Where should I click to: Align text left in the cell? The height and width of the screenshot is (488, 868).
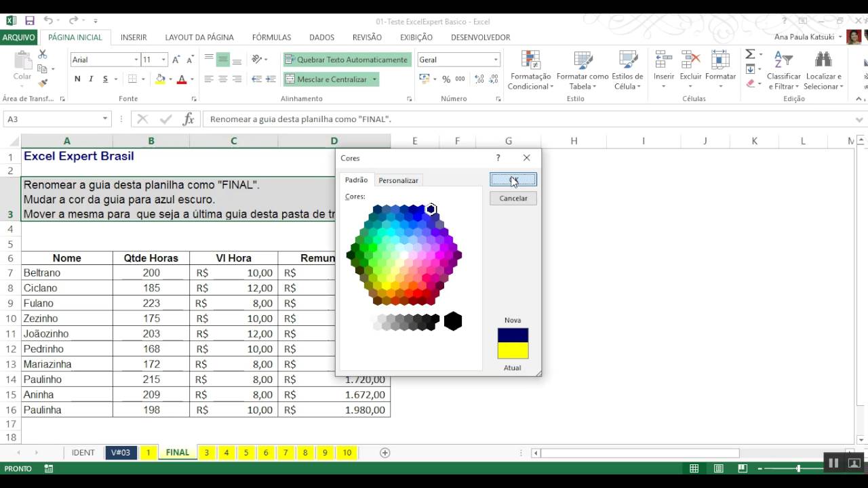209,79
